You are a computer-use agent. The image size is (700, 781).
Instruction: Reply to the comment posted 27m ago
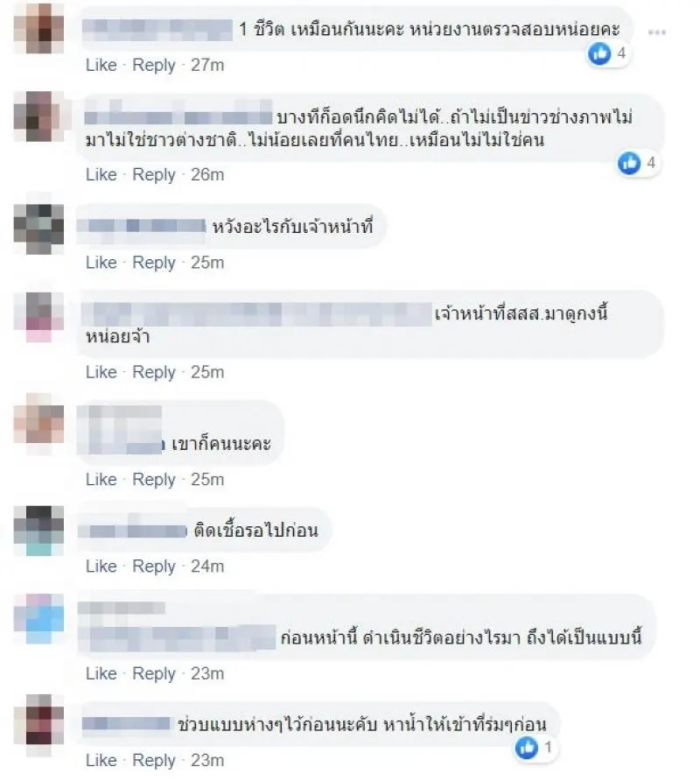click(x=154, y=66)
